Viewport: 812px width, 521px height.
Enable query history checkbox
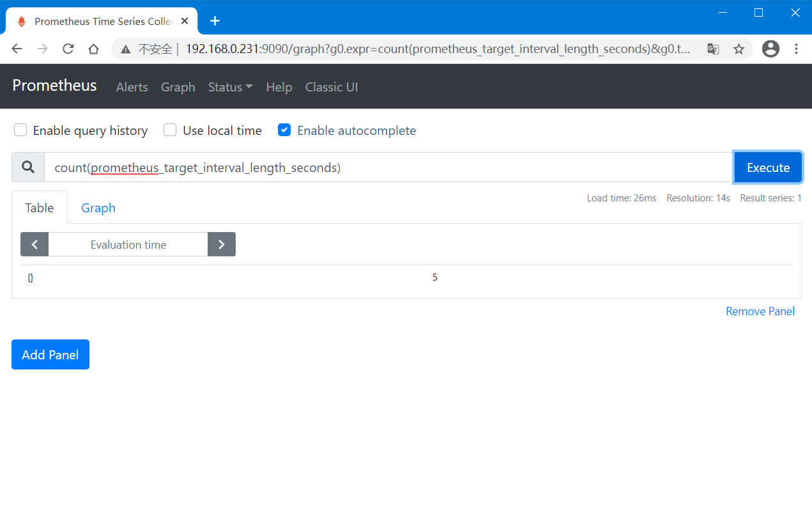(20, 130)
